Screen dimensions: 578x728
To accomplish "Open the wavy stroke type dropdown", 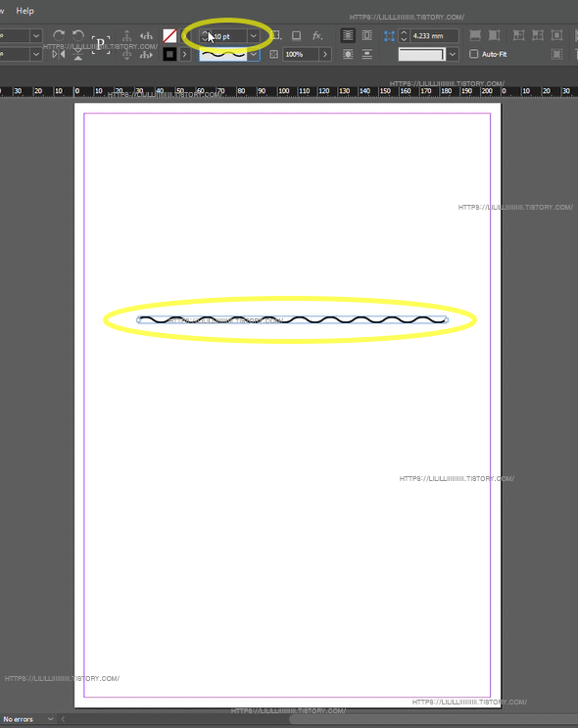I will (x=254, y=54).
